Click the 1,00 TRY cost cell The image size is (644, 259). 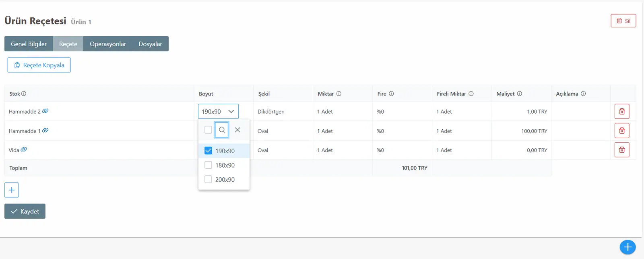[x=521, y=112]
